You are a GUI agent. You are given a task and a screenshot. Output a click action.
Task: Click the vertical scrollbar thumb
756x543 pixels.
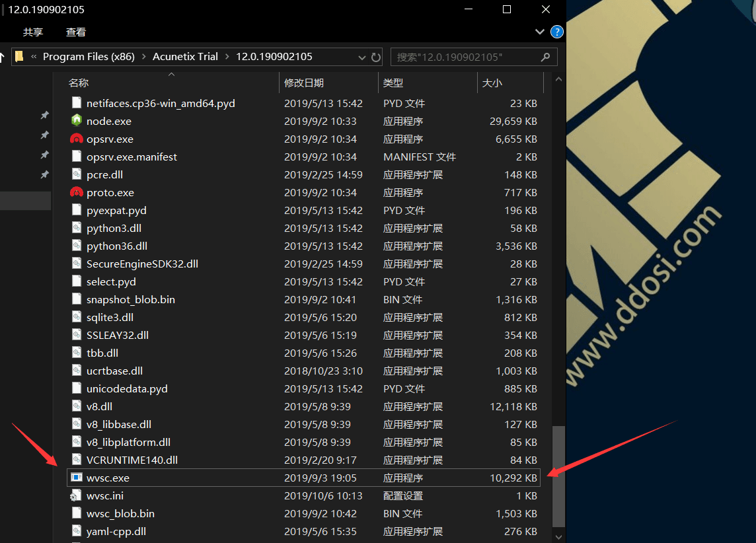(x=558, y=476)
